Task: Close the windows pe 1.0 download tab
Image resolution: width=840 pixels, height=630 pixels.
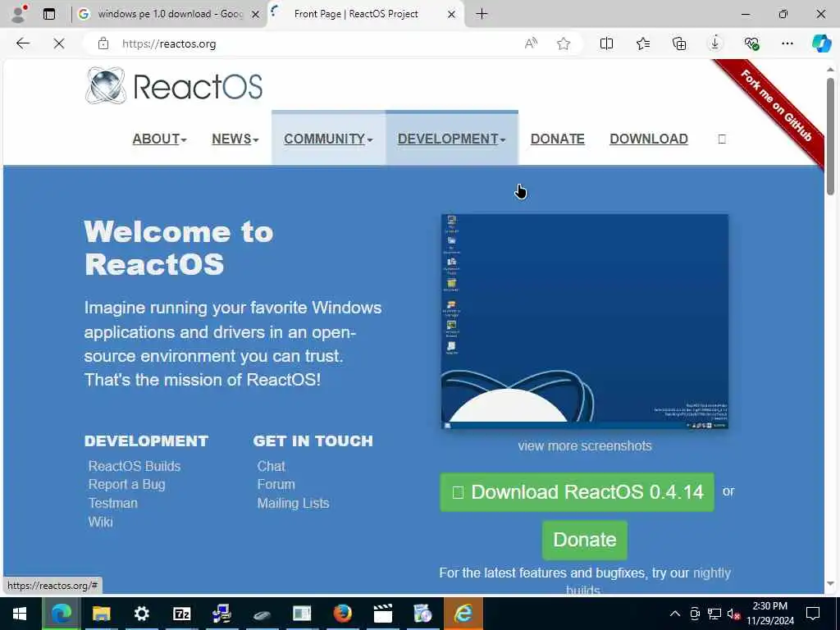Action: coord(256,15)
